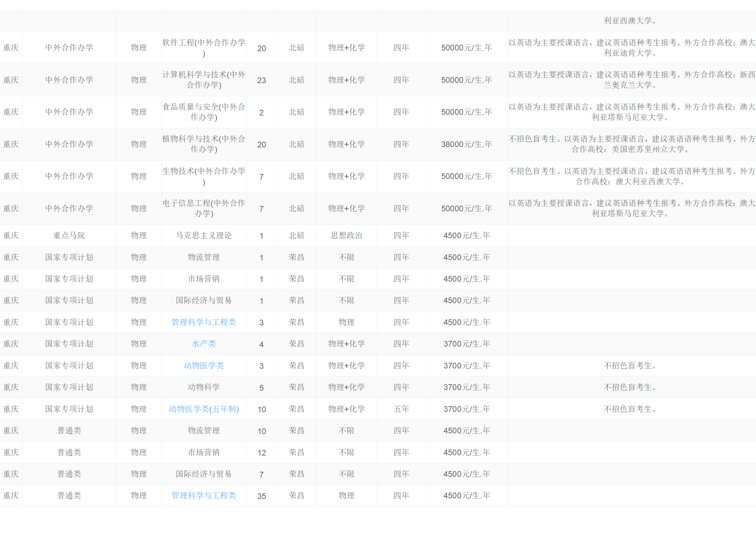Viewport: 756px width, 534px height.
Task: Select the 食品质量与安全(中外合作办学) cell
Action: click(204, 112)
